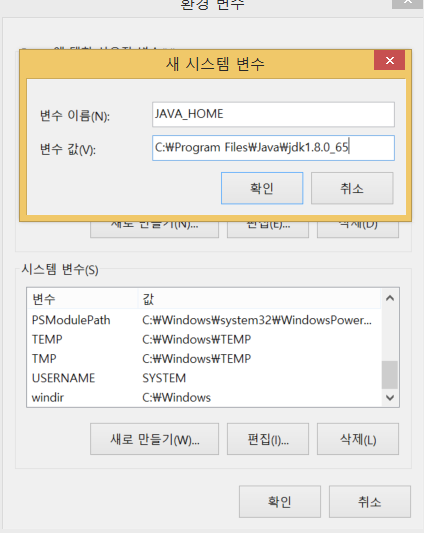This screenshot has width=424, height=533.
Task: Select the PSModulePath variable row
Action: pyautogui.click(x=204, y=320)
